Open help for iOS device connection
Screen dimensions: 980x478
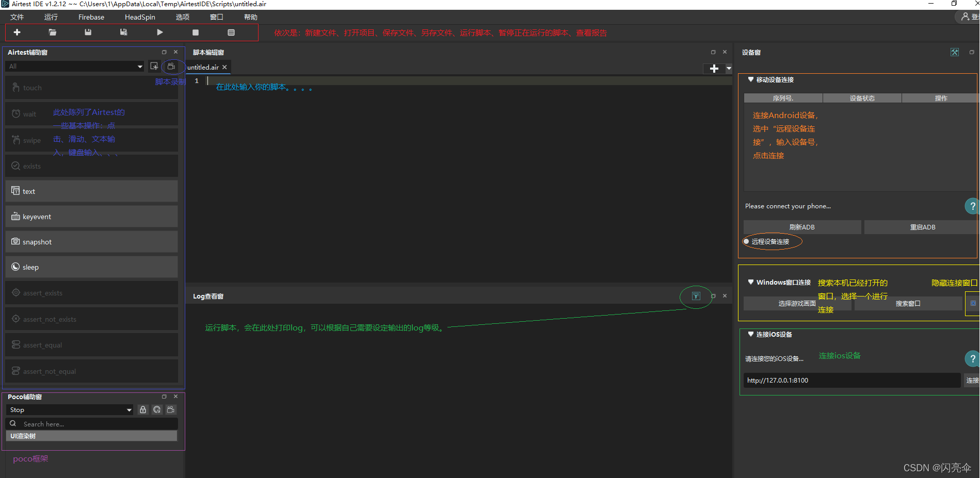coord(972,359)
